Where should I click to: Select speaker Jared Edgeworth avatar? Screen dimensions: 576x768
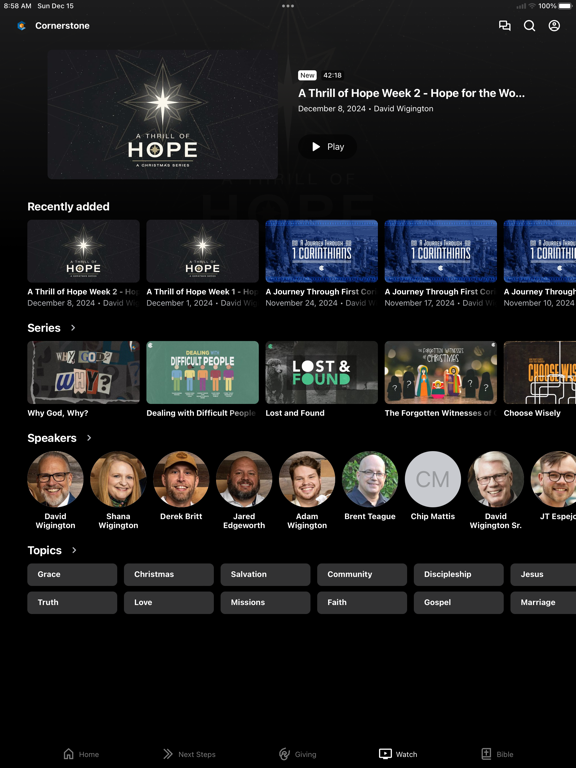244,479
